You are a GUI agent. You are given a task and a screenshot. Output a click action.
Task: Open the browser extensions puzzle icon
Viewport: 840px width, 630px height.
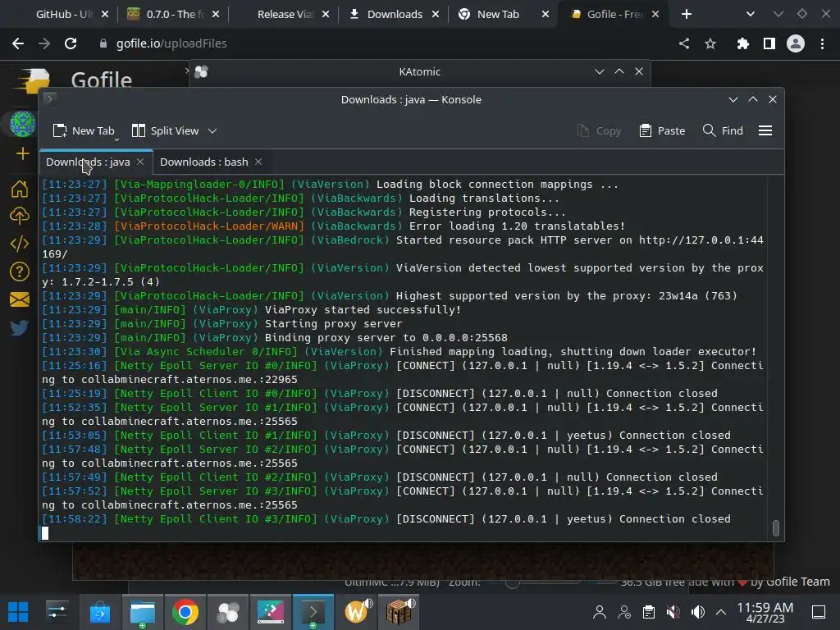click(742, 43)
